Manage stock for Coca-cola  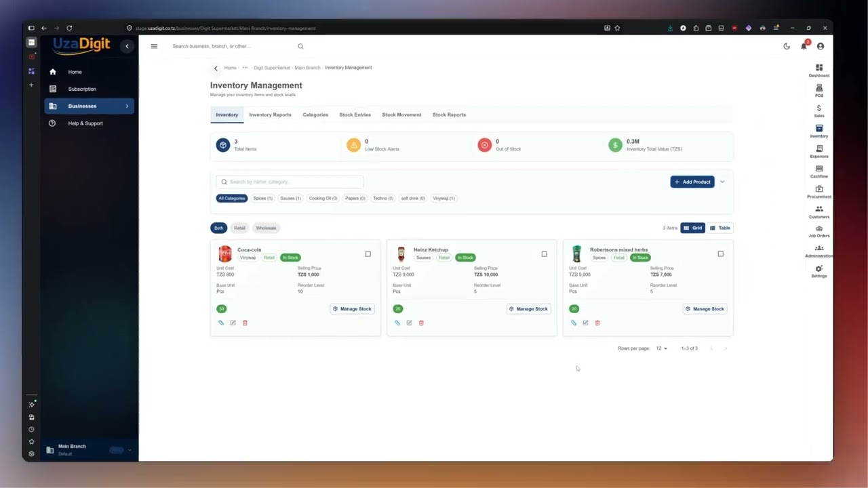[x=352, y=309]
